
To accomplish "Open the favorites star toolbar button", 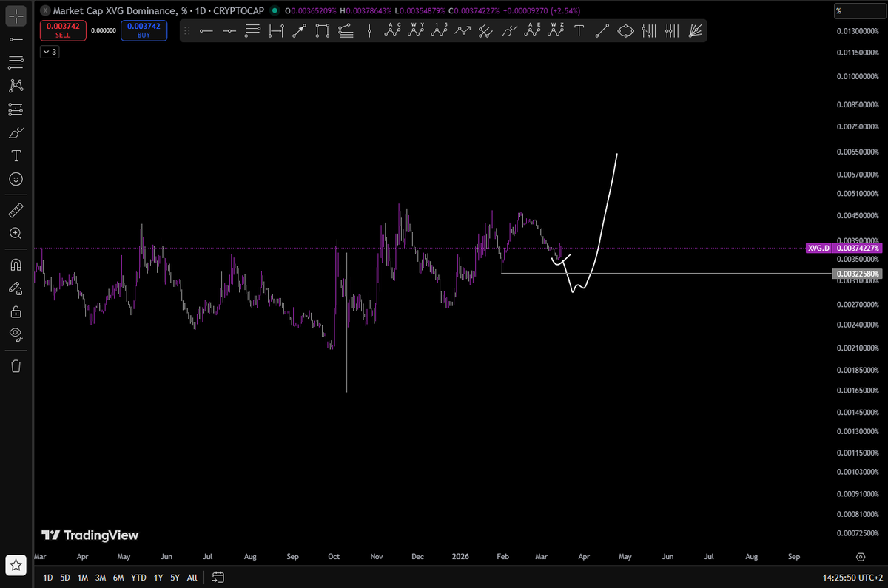I will pos(16,566).
